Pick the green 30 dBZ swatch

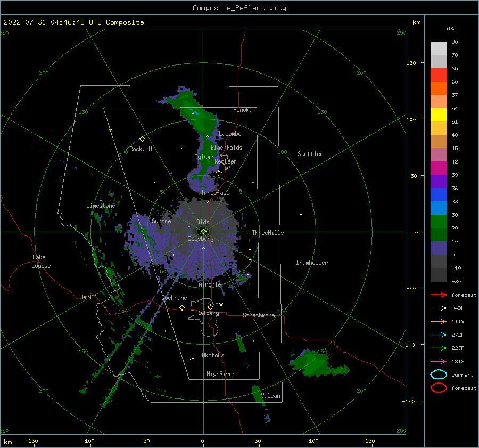click(x=439, y=221)
